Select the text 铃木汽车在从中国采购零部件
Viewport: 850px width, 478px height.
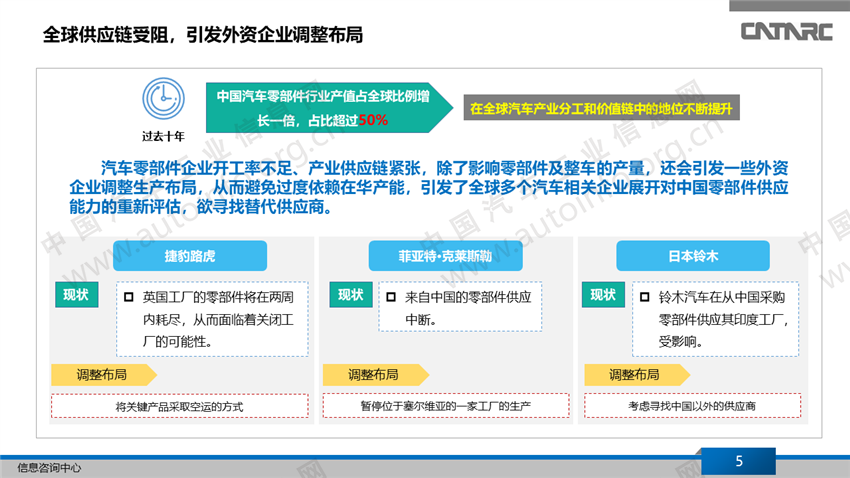724,319
